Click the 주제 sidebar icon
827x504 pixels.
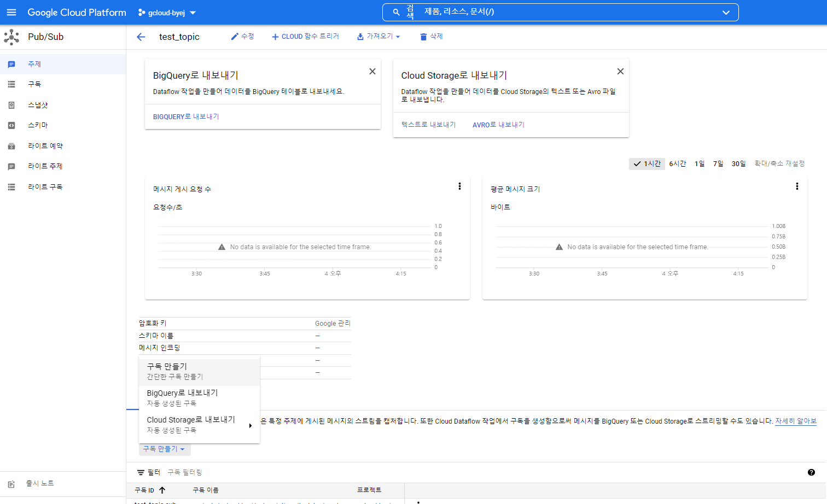11,64
